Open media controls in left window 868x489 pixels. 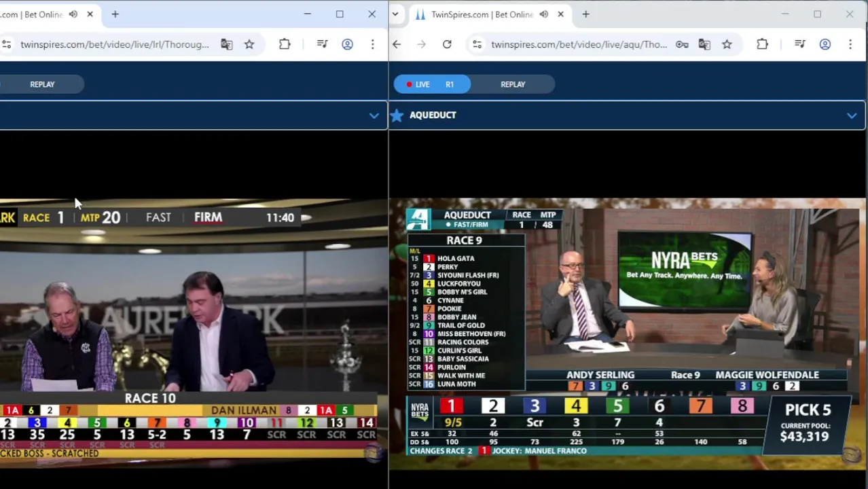click(x=322, y=44)
